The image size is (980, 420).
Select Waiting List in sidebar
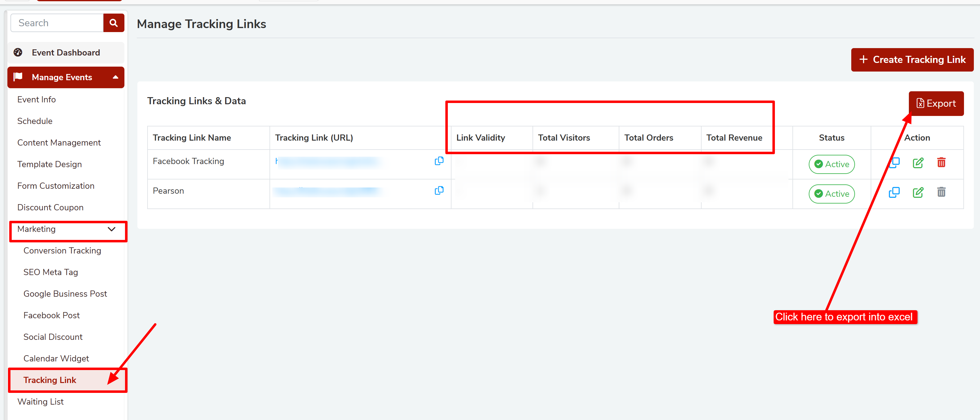click(x=40, y=402)
